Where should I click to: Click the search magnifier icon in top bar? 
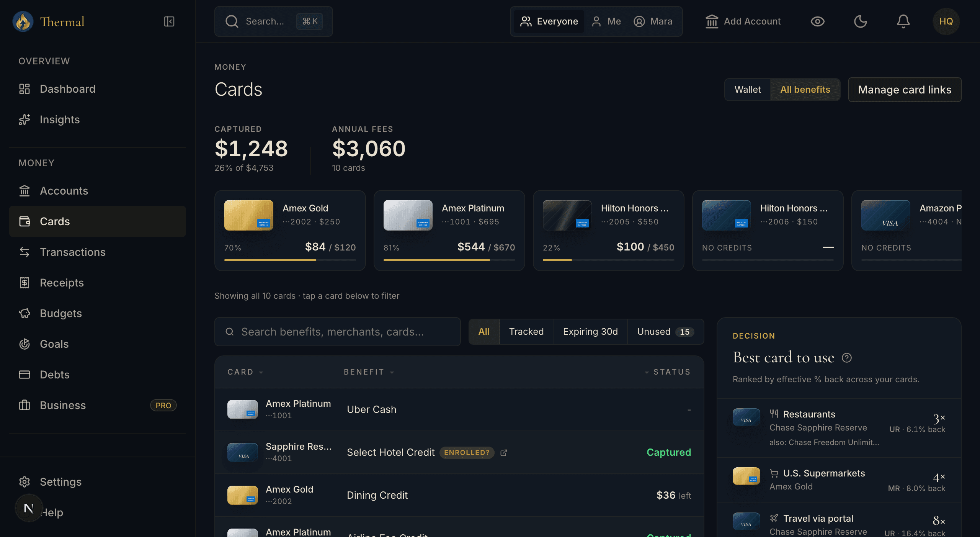pos(232,21)
